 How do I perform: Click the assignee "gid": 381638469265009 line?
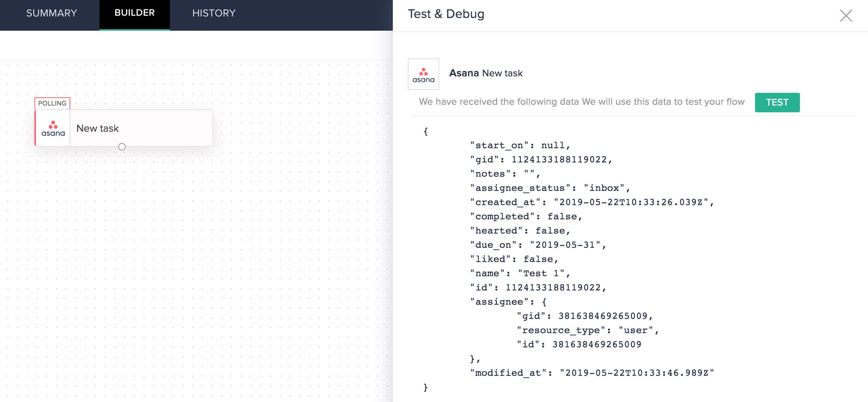585,316
